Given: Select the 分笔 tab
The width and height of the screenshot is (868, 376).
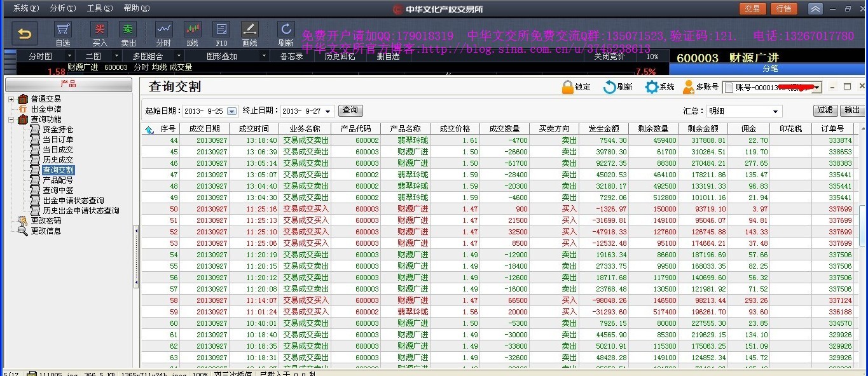Looking at the screenshot, I should click(770, 68).
